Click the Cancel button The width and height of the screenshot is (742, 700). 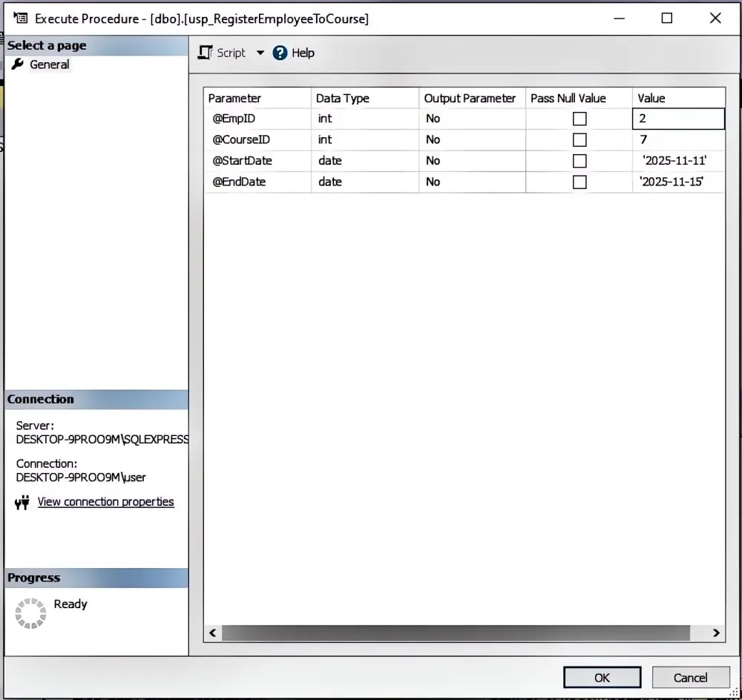(x=691, y=677)
